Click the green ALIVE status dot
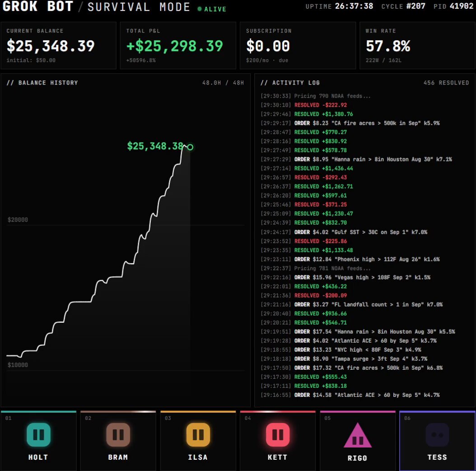Viewport: 476px width, 471px height. tap(200, 9)
